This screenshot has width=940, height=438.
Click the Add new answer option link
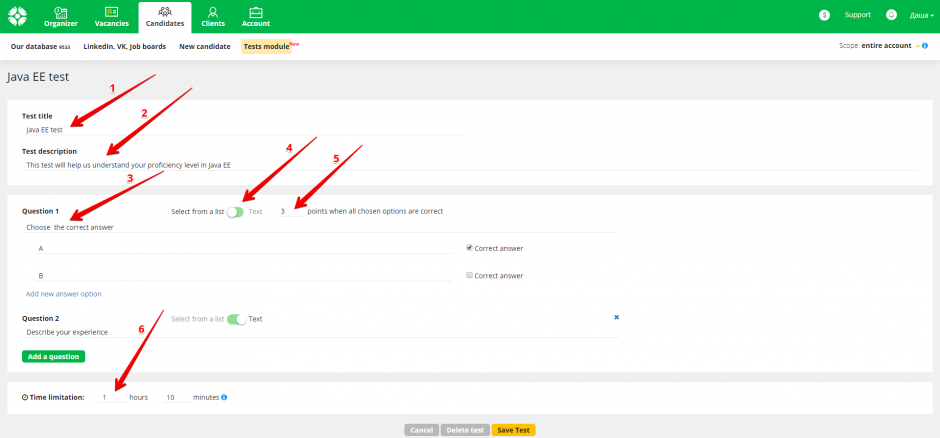tap(63, 294)
